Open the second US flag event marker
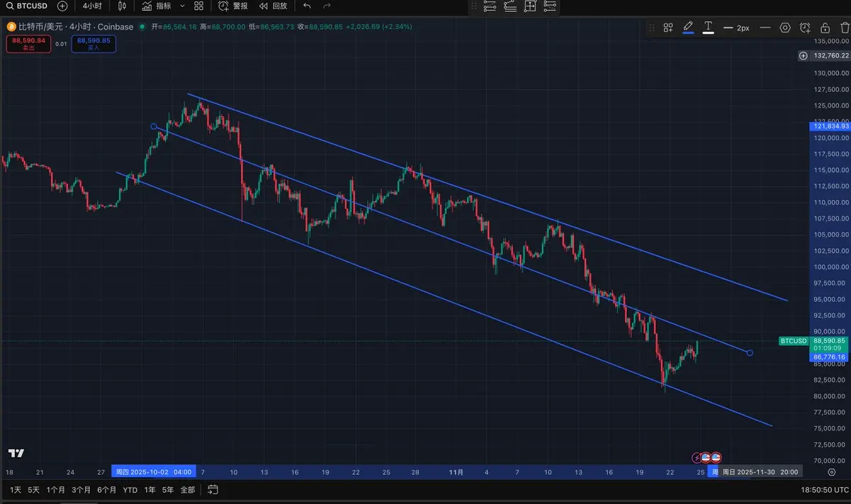The width and height of the screenshot is (851, 504). point(716,457)
